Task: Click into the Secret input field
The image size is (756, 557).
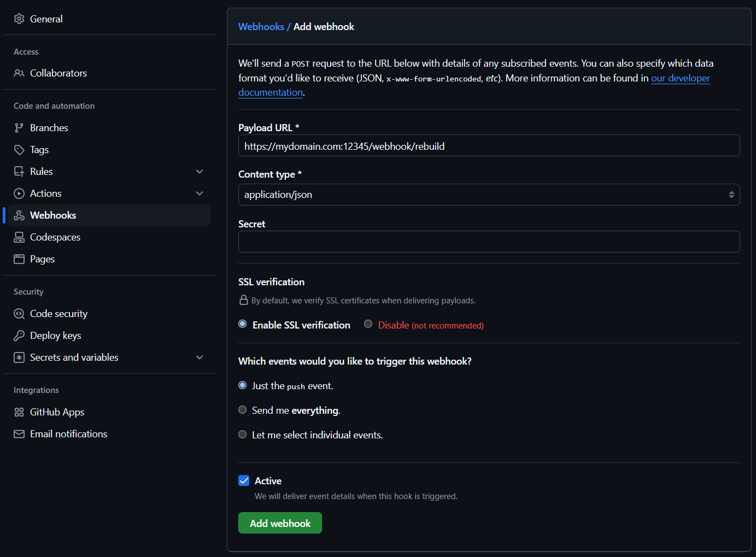Action: pos(489,242)
